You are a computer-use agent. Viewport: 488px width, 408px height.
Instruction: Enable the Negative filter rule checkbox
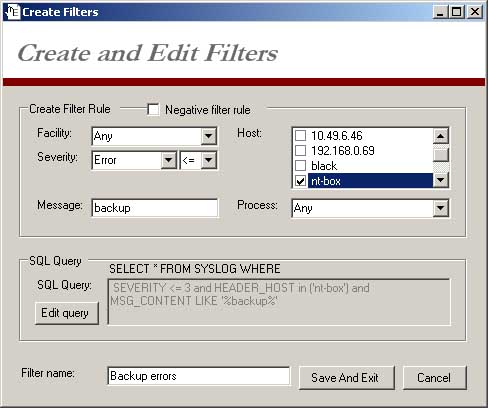click(x=153, y=110)
